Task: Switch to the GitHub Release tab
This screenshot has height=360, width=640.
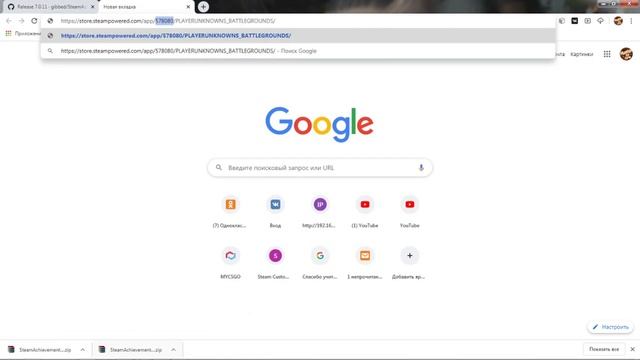Action: tap(51, 7)
